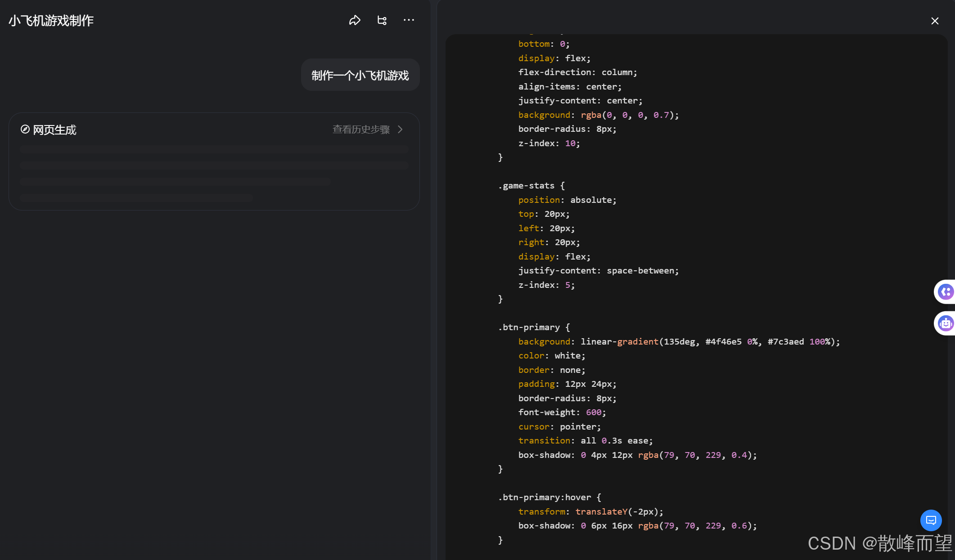Open 查看历史步骤 history steps link
Image resolution: width=955 pixels, height=560 pixels.
click(361, 130)
